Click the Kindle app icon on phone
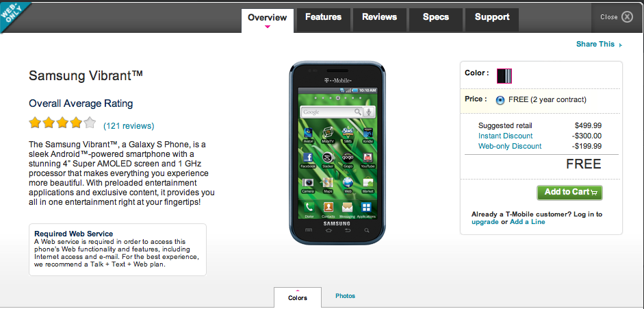Screen dimensions: 644x309 pos(368,134)
